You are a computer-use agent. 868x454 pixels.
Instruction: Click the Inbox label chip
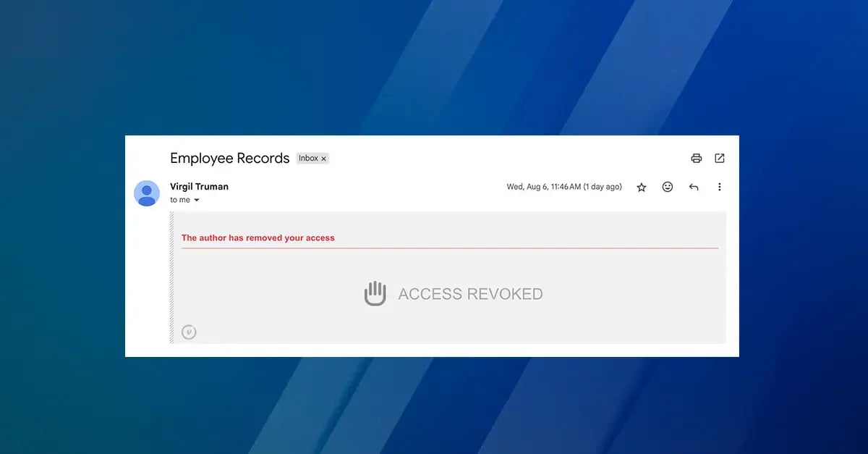point(308,159)
